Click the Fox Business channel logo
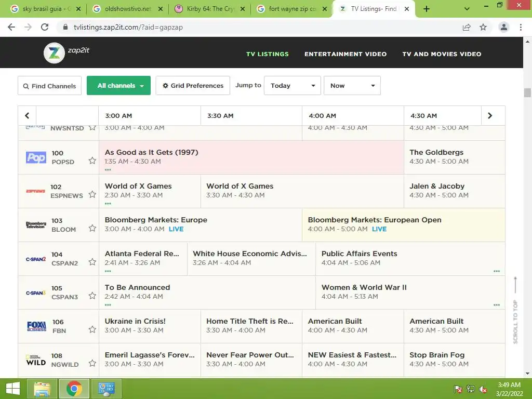Screen dimensions: 532x399 (36, 326)
